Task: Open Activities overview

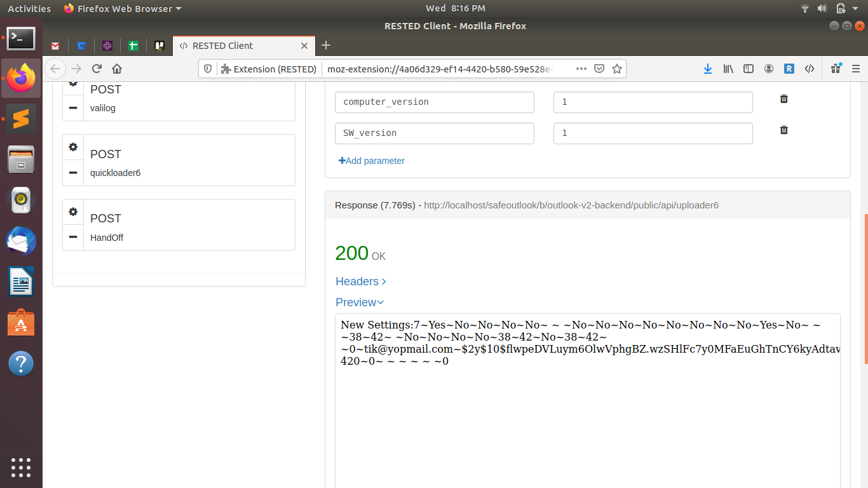Action: point(29,8)
